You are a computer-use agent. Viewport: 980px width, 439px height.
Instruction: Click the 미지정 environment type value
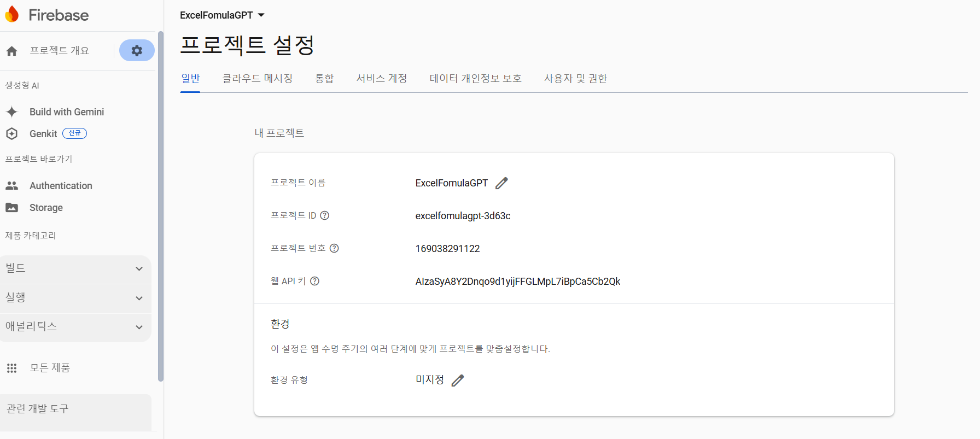[430, 379]
